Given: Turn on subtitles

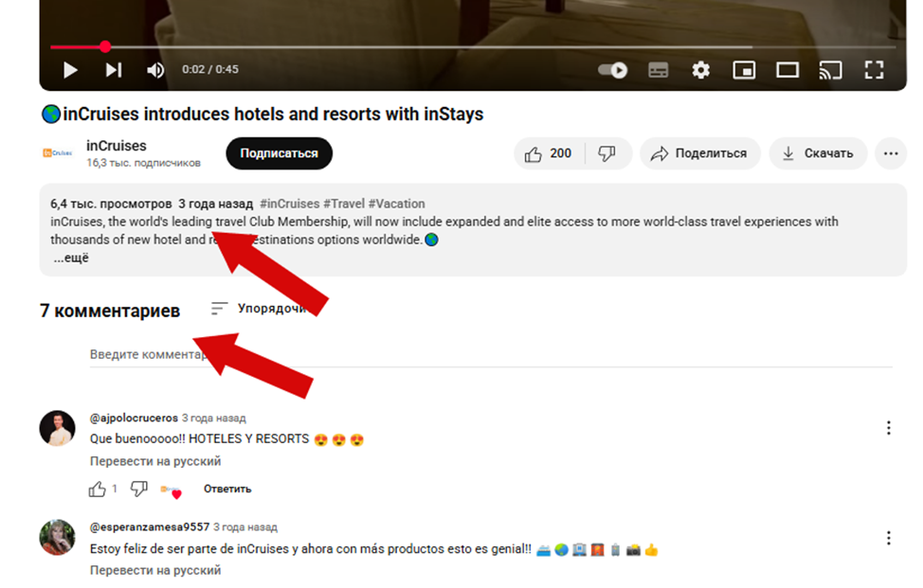Looking at the screenshot, I should 658,70.
